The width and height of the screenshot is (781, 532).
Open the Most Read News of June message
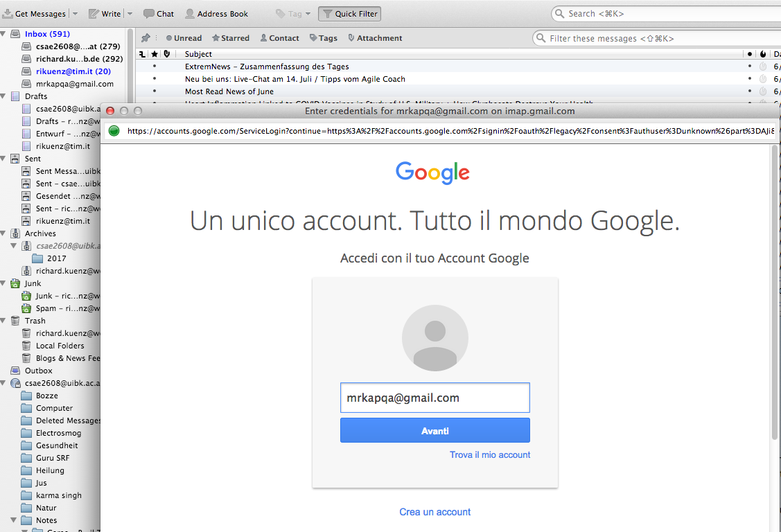click(229, 91)
